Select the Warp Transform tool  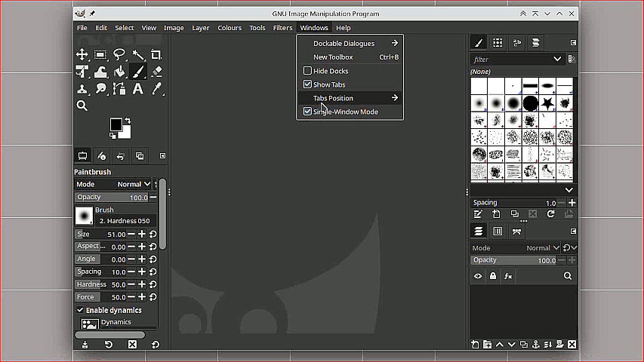100,72
